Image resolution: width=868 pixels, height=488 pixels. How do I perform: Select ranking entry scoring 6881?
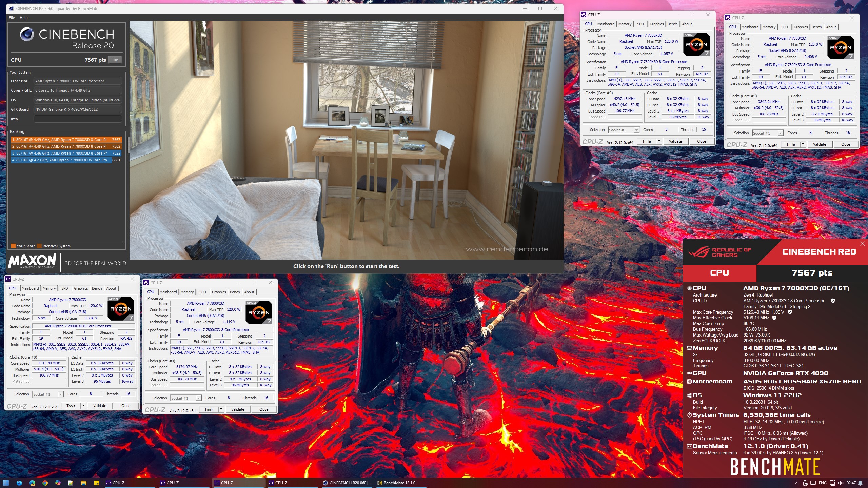pos(66,160)
